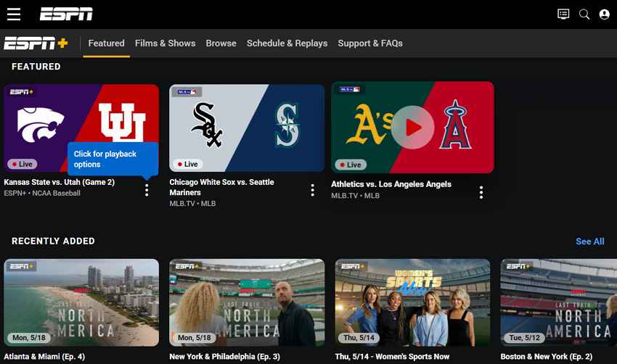
Task: Open Atlanta & Miami (Ep. 4) thumbnail
Action: (81, 302)
